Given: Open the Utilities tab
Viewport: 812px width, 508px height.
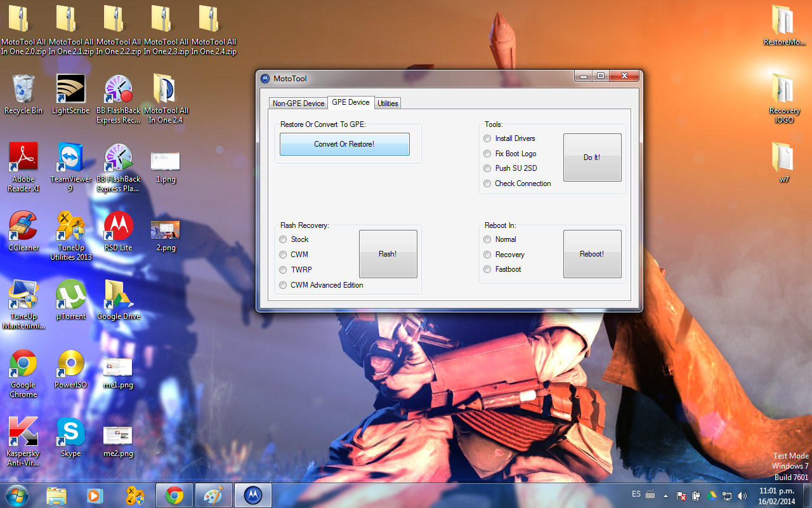Looking at the screenshot, I should pos(388,103).
